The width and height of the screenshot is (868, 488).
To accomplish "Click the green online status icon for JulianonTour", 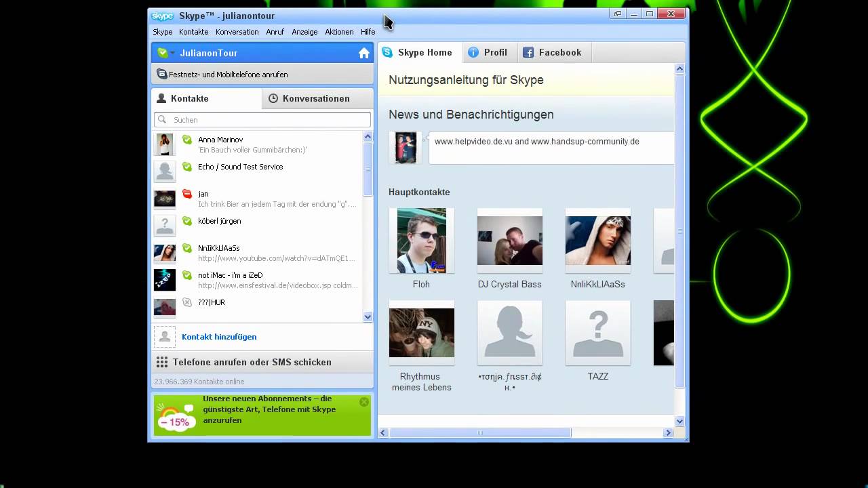I will click(163, 53).
